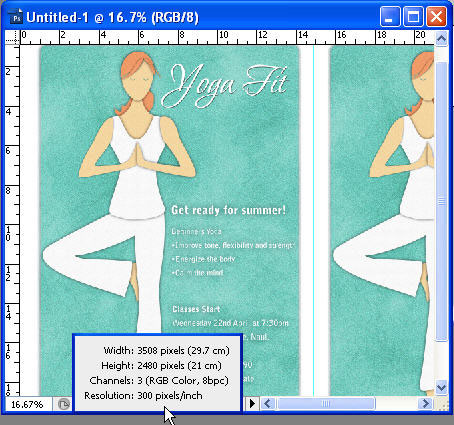Screen dimensions: 454x425
Task: Minimize the Untitled-1 document window
Action: coord(390,17)
